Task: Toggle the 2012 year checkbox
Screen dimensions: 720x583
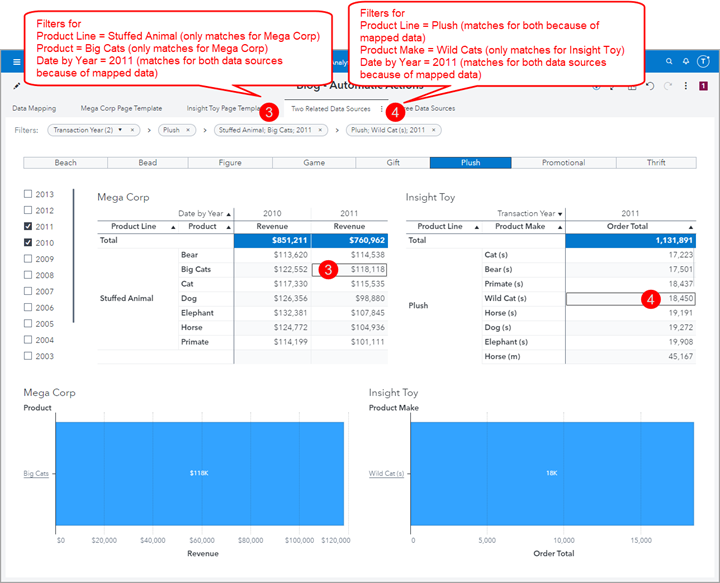Action: [x=28, y=210]
